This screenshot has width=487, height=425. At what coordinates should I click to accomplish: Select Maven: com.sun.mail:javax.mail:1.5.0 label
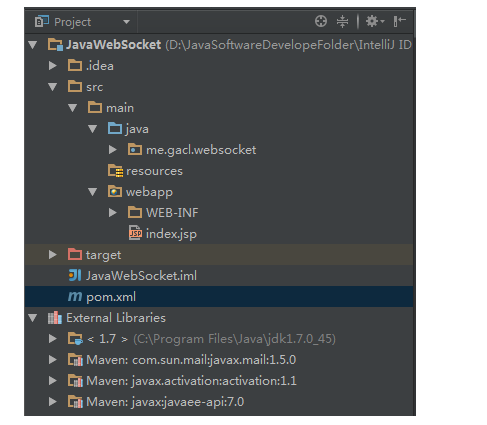(x=191, y=360)
